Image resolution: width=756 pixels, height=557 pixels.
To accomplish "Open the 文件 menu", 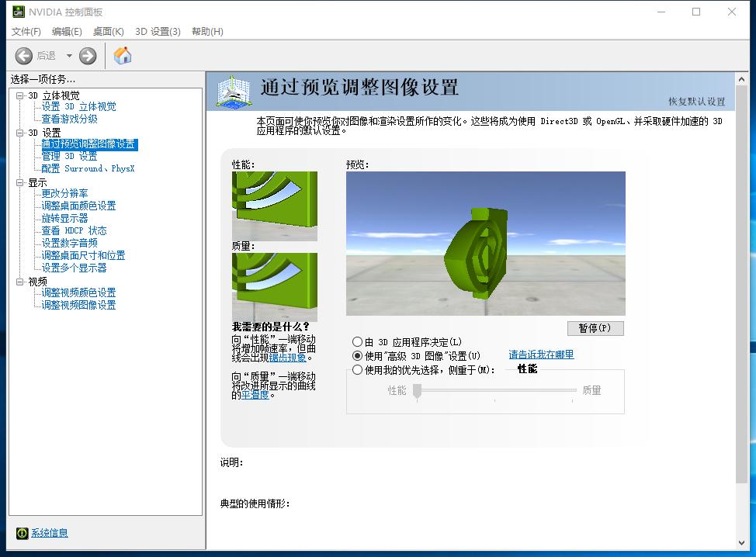I will coord(26,32).
